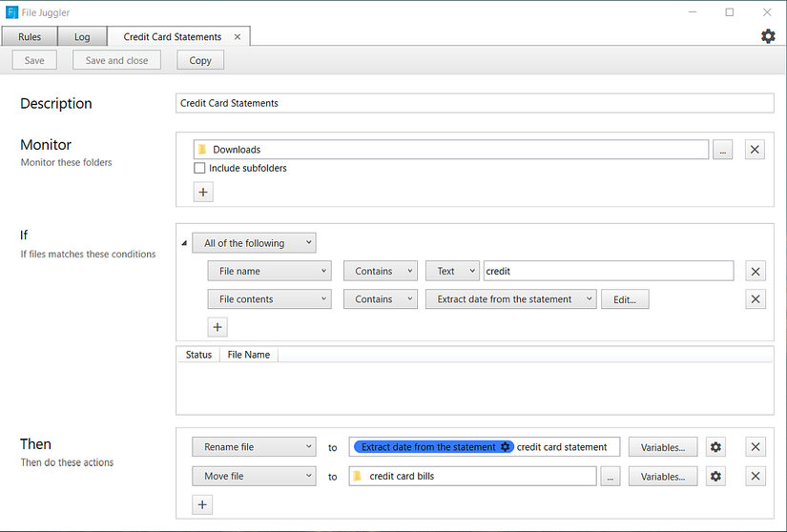Delete the File contents condition
This screenshot has height=532, width=787.
pyautogui.click(x=756, y=299)
